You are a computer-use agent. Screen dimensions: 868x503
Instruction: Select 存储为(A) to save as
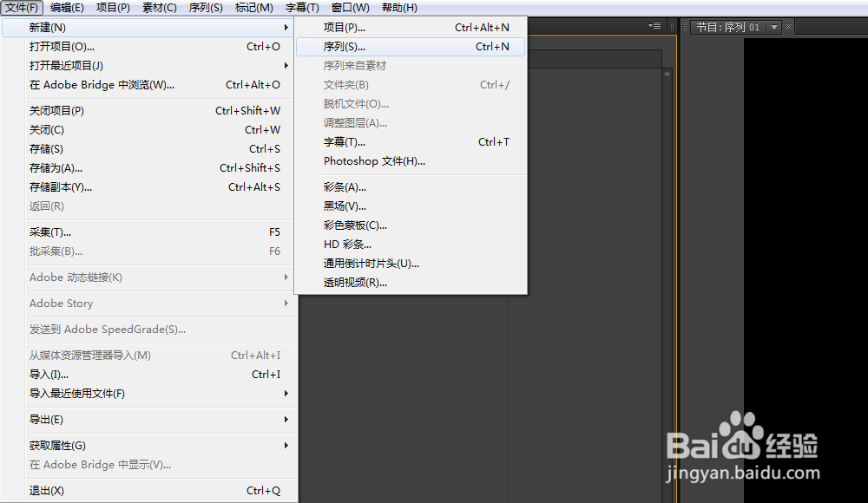coord(56,167)
